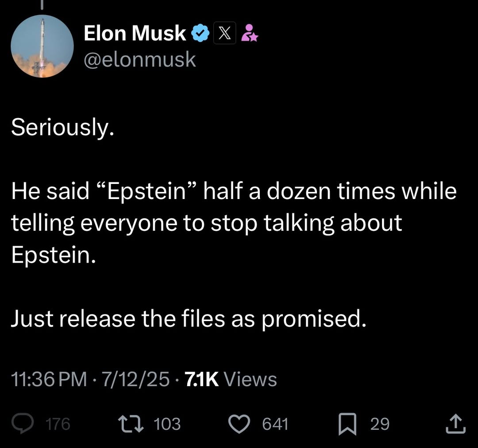The width and height of the screenshot is (478, 448).
Task: Click the blue verified checkmark badge
Action: coord(200,33)
